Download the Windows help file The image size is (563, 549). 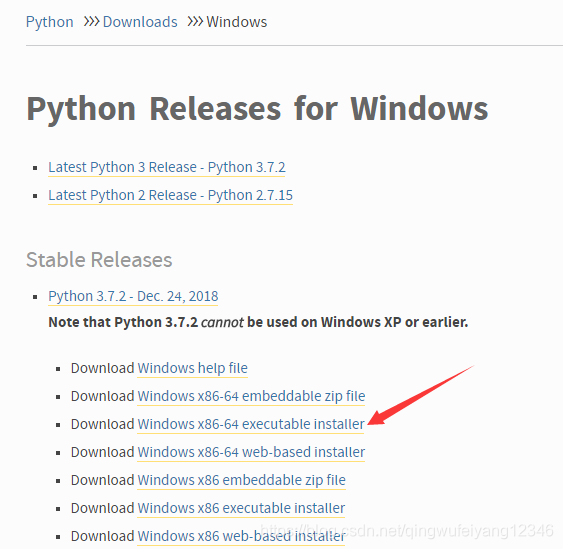pyautogui.click(x=192, y=368)
